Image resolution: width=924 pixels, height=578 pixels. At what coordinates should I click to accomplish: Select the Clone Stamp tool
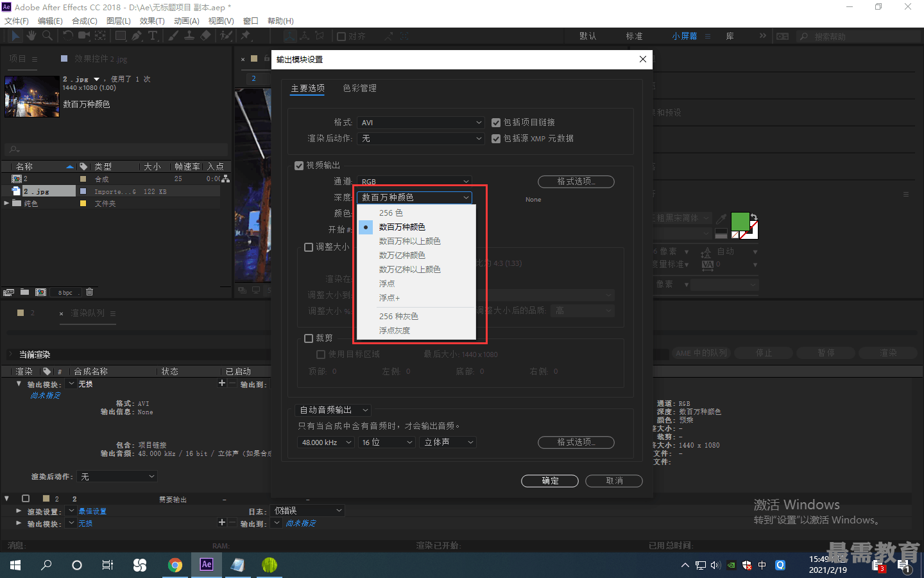point(189,36)
